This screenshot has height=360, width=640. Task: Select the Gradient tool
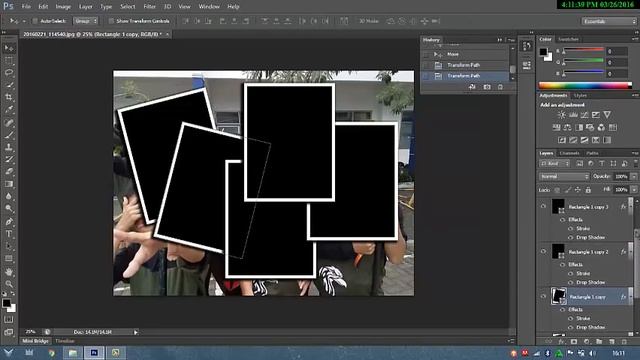9,184
